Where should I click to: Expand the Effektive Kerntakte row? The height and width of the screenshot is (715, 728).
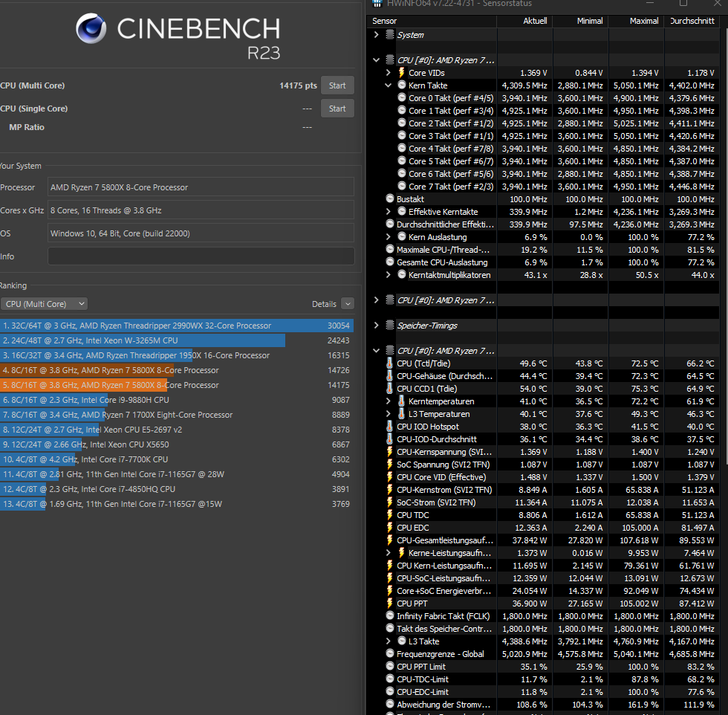pyautogui.click(x=388, y=211)
